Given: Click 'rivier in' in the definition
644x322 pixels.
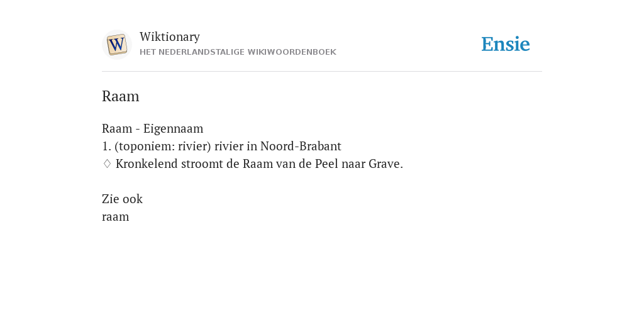Looking at the screenshot, I should [235, 146].
